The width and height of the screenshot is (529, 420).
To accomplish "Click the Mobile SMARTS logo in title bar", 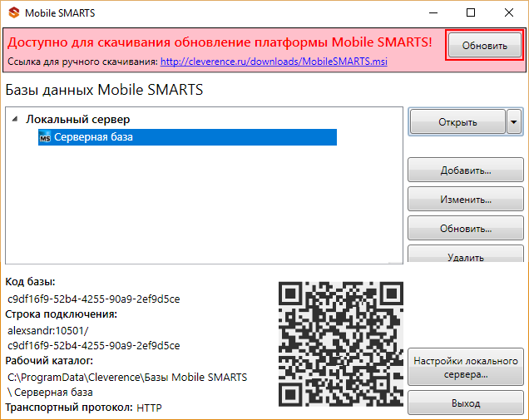I will click(x=14, y=12).
